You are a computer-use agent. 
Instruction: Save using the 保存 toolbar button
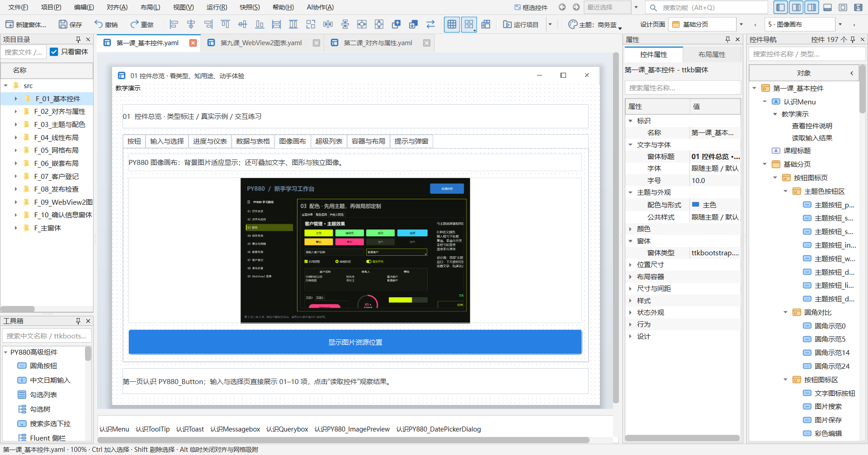[x=71, y=24]
